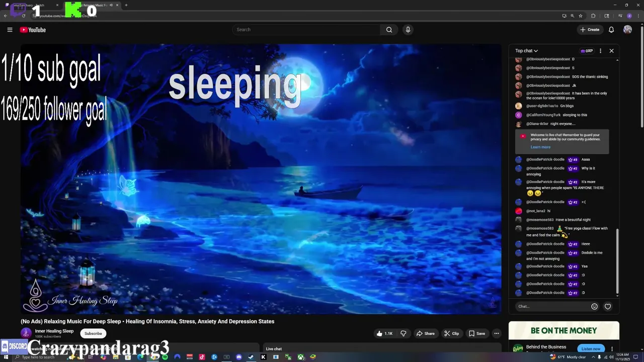The height and width of the screenshot is (362, 644).
Task: Reload the browser page
Action: [x=23, y=16]
